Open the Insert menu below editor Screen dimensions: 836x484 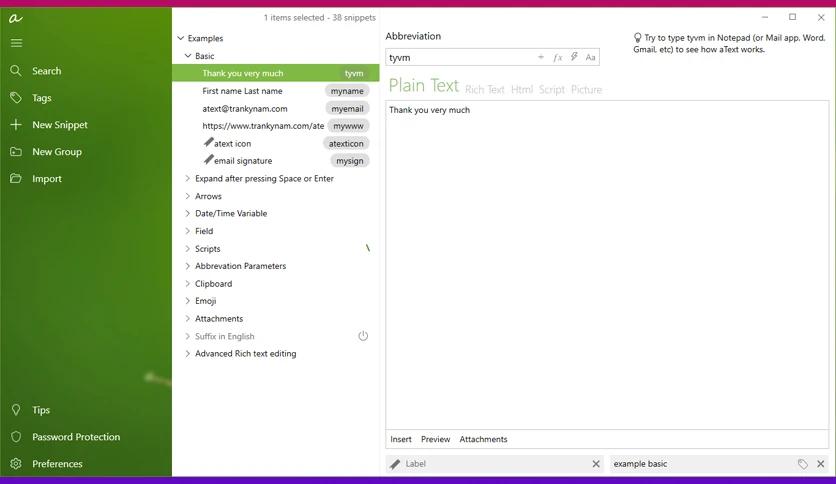click(x=401, y=439)
